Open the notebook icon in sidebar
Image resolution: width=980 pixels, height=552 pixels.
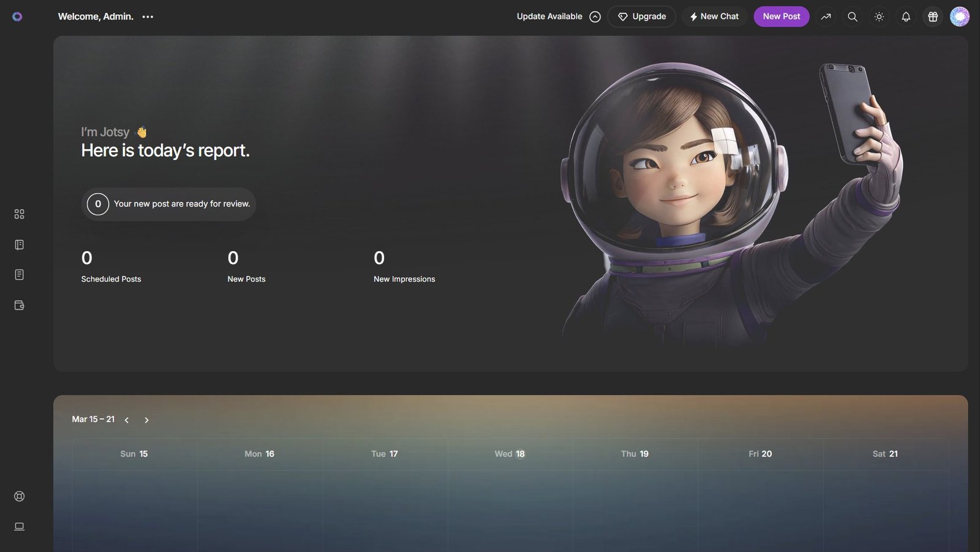(19, 244)
